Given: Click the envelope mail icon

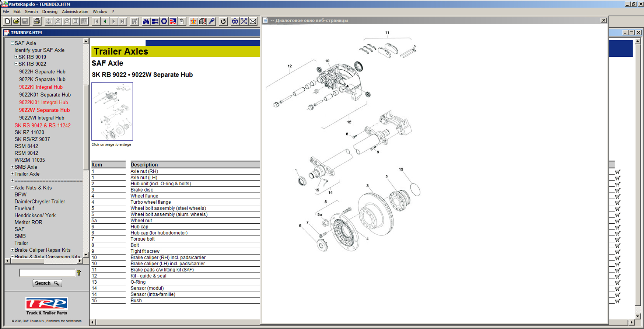Looking at the screenshot, I should [x=253, y=21].
